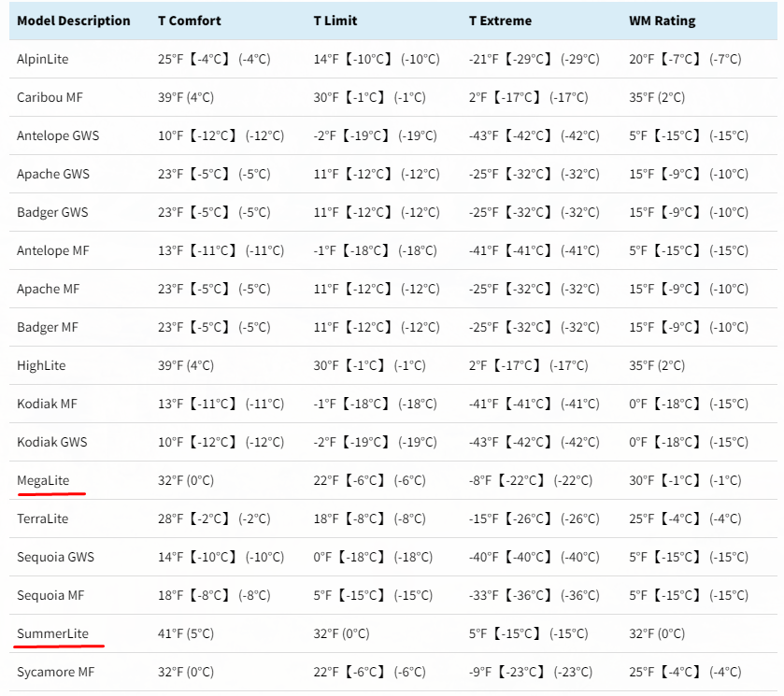The width and height of the screenshot is (784, 696).
Task: Click the T Comfort column header
Action: [x=190, y=21]
